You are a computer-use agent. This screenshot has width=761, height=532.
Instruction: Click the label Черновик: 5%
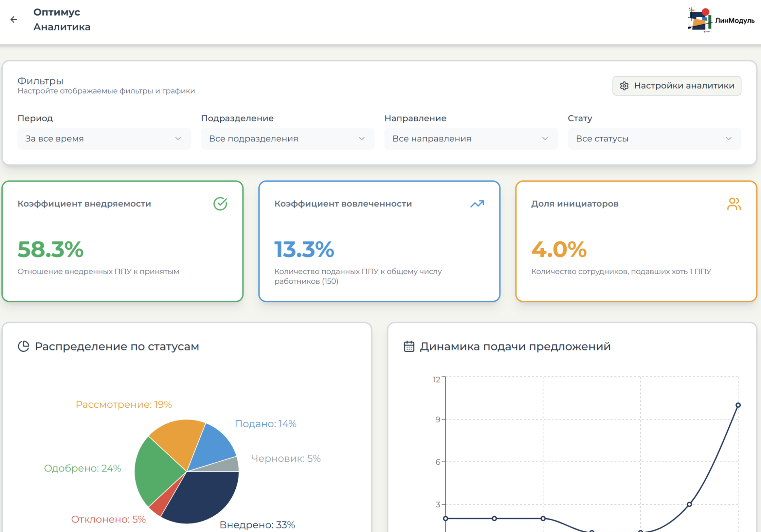click(286, 458)
